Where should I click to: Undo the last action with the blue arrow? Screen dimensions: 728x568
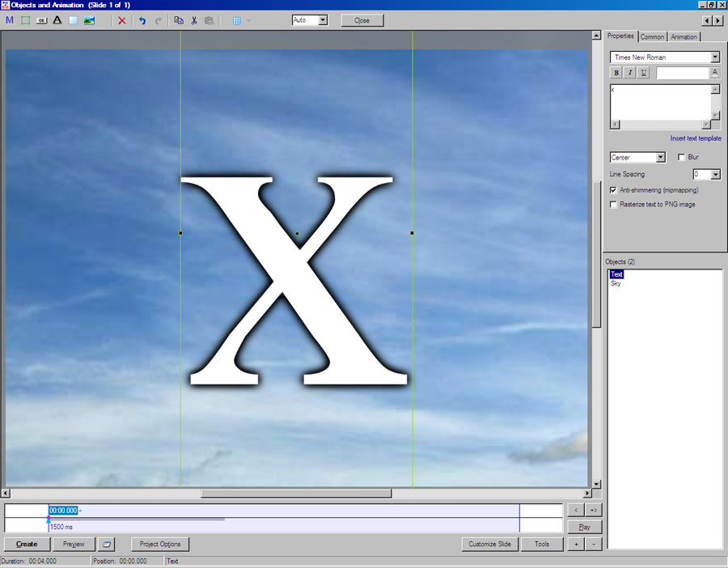click(x=142, y=20)
